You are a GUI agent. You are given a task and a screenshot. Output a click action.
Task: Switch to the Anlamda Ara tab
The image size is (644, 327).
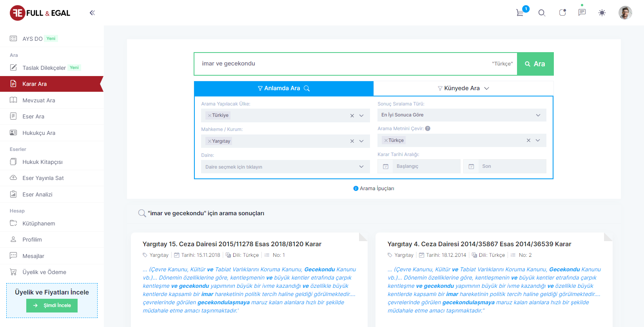click(283, 88)
